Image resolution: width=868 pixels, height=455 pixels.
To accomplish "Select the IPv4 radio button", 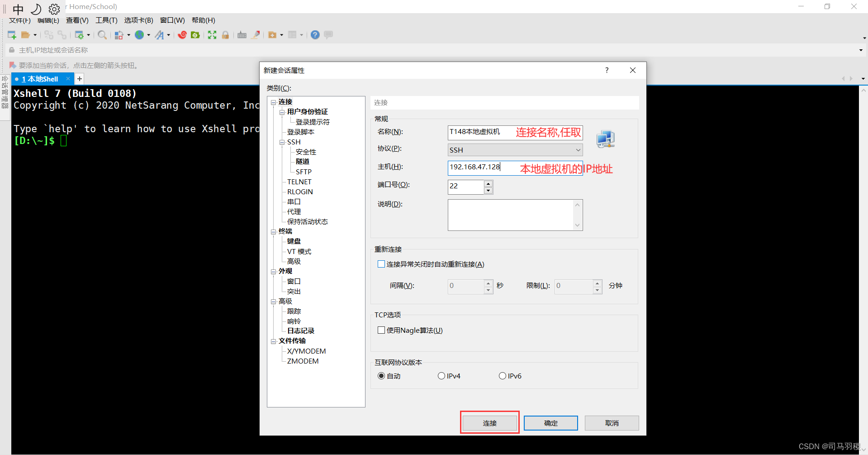I will [441, 376].
